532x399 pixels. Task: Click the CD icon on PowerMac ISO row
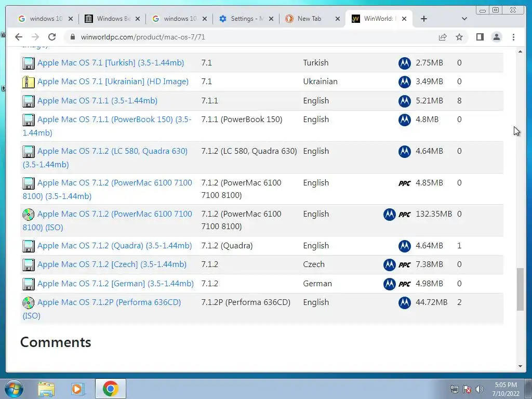coord(29,215)
